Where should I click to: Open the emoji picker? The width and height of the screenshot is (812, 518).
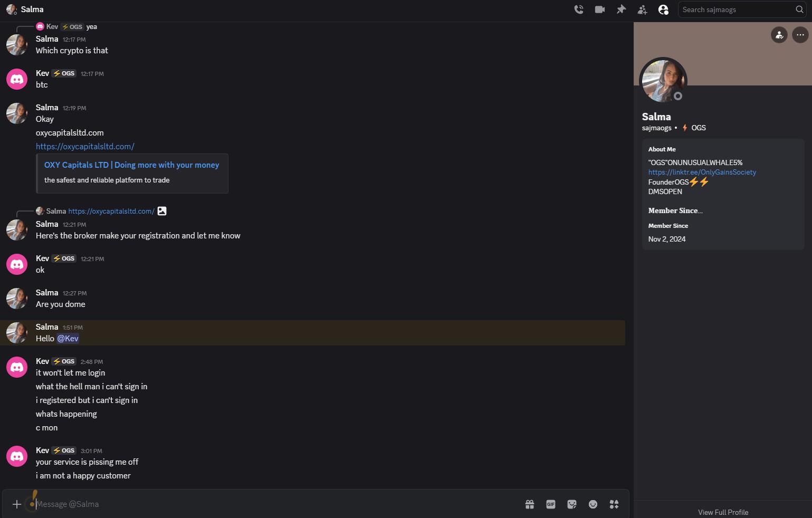tap(593, 504)
